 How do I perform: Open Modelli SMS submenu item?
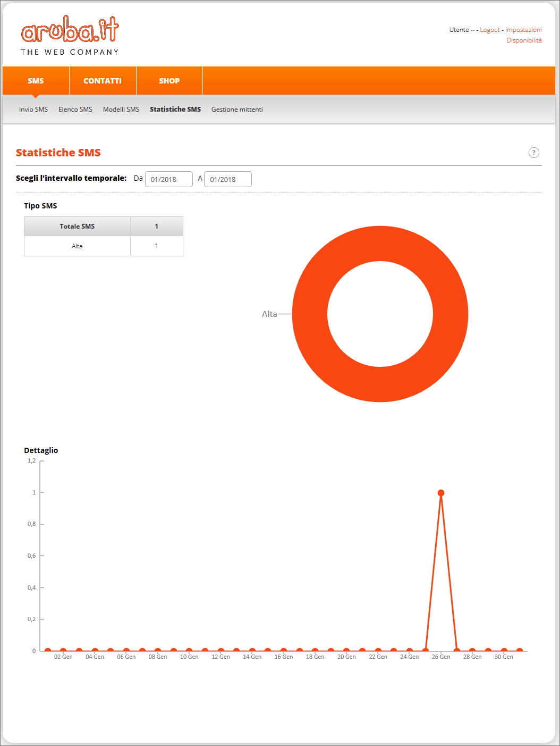click(x=121, y=110)
